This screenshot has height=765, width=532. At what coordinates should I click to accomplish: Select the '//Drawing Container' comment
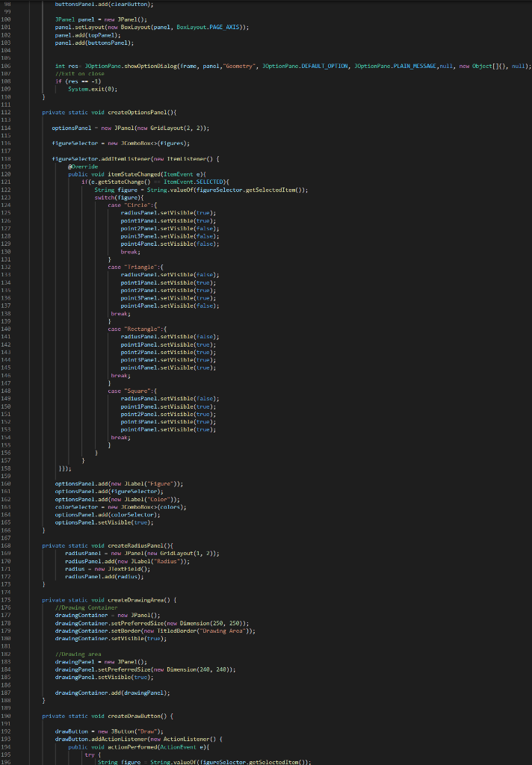click(x=86, y=608)
